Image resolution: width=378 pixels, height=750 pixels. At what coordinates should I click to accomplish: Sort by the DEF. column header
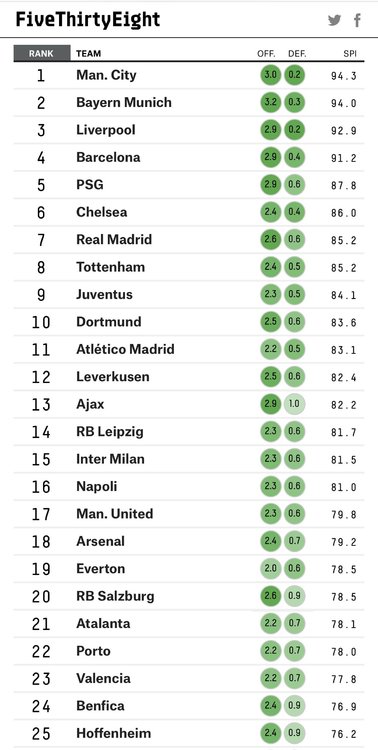(297, 54)
